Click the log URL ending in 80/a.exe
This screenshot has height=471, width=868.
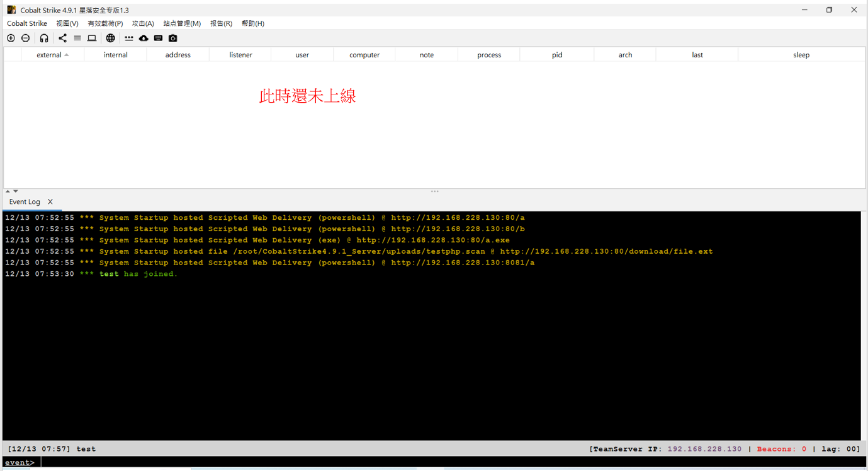tap(433, 240)
